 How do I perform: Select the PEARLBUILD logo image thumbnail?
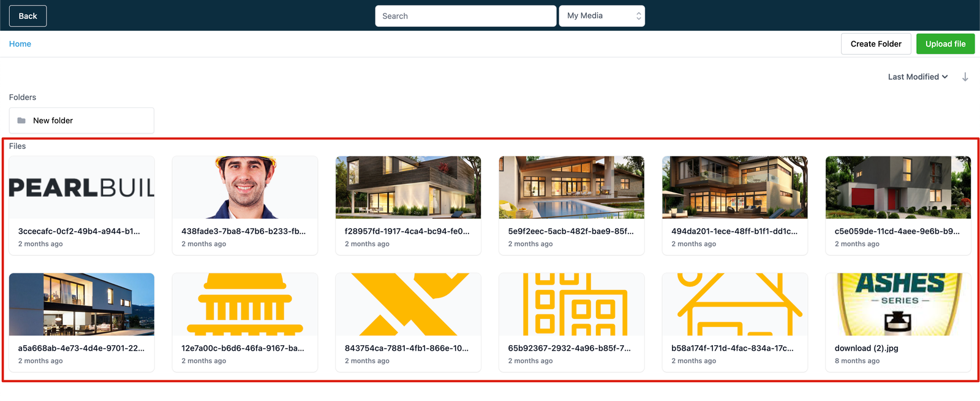(x=81, y=188)
